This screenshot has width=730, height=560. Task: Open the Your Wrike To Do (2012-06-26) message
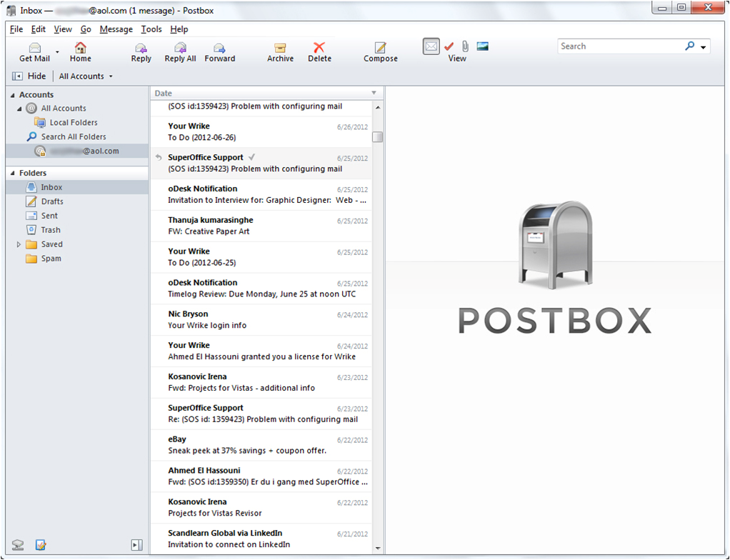click(261, 132)
